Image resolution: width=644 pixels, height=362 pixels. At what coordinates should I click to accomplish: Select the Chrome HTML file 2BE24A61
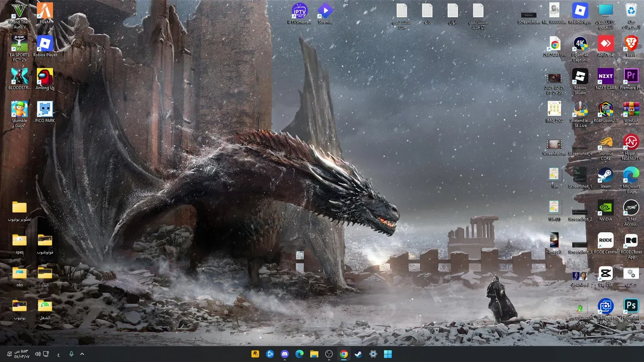click(554, 46)
